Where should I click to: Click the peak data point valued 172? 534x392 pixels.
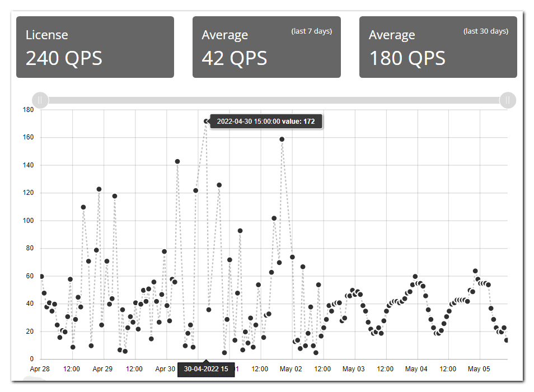tap(206, 121)
